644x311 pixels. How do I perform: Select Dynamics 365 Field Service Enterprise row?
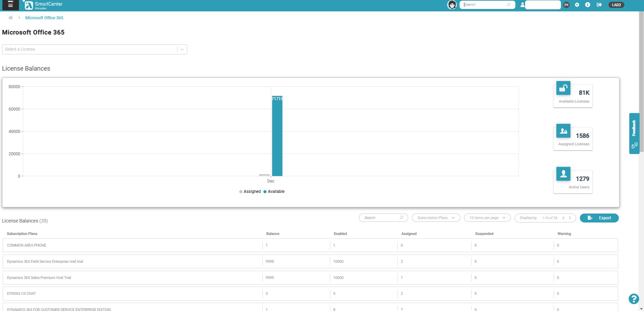point(310,261)
